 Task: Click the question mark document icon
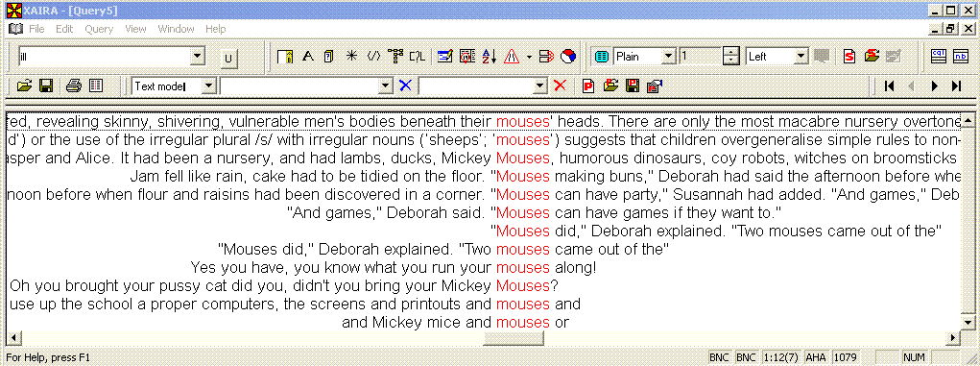(328, 57)
